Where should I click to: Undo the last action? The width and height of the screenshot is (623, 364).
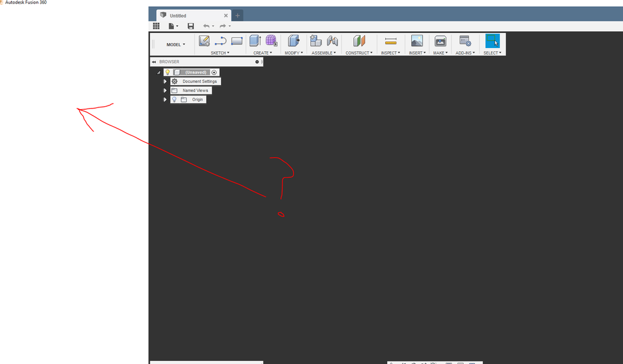click(x=206, y=26)
